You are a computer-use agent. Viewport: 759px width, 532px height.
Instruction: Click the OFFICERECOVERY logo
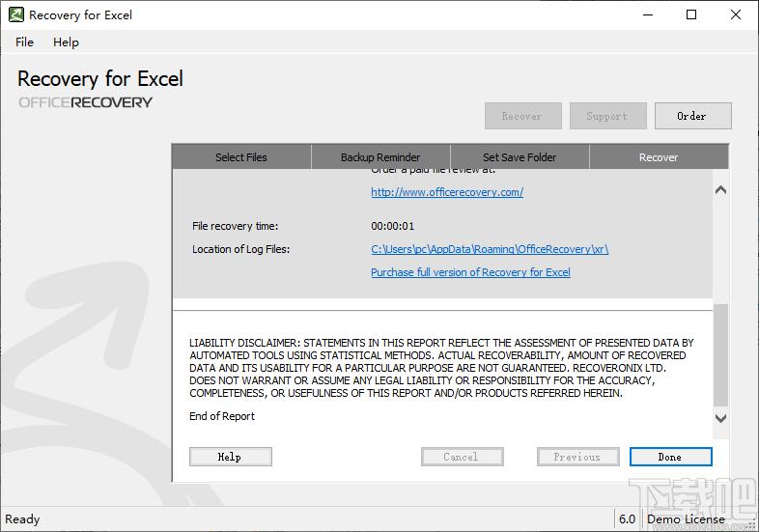coord(85,102)
